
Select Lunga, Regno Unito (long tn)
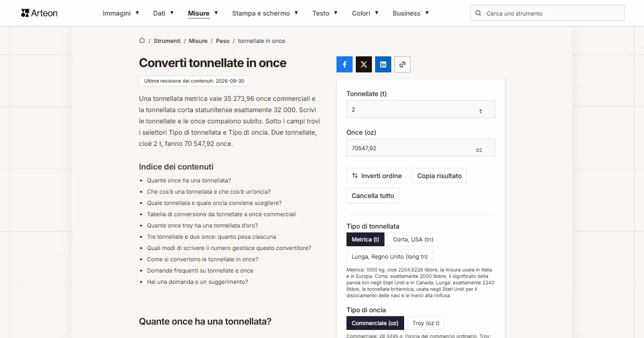tap(390, 256)
